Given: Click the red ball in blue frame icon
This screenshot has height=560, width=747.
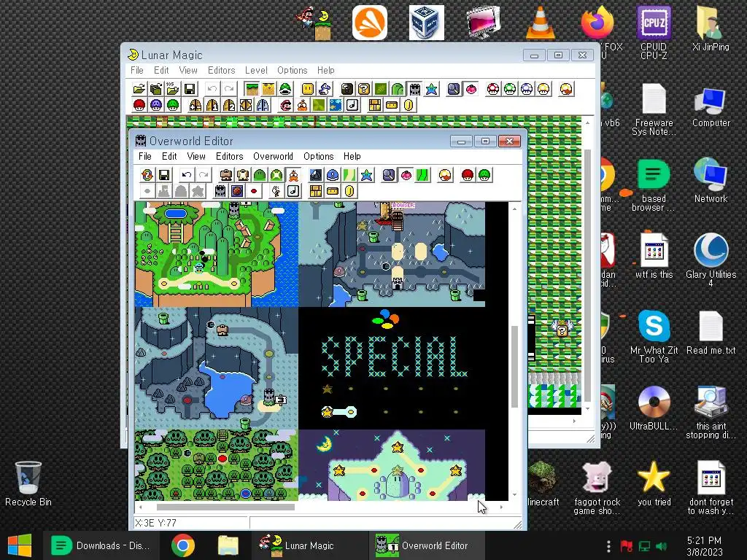Looking at the screenshot, I should (237, 192).
